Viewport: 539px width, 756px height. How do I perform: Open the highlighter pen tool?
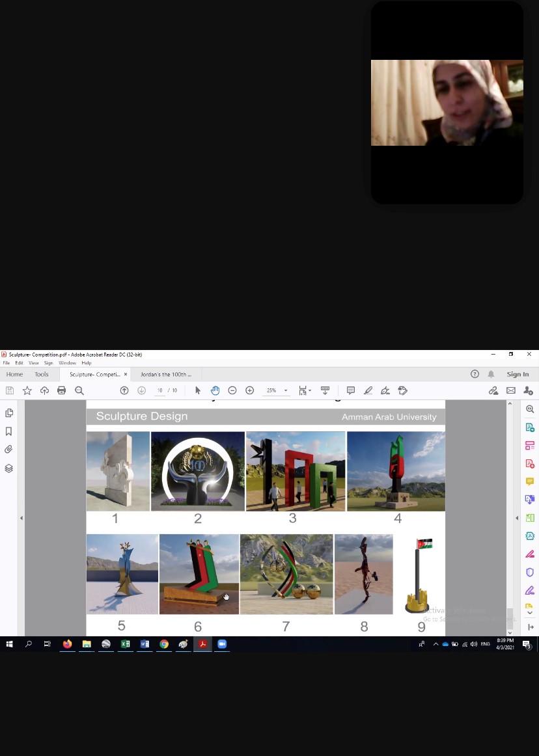coord(368,390)
